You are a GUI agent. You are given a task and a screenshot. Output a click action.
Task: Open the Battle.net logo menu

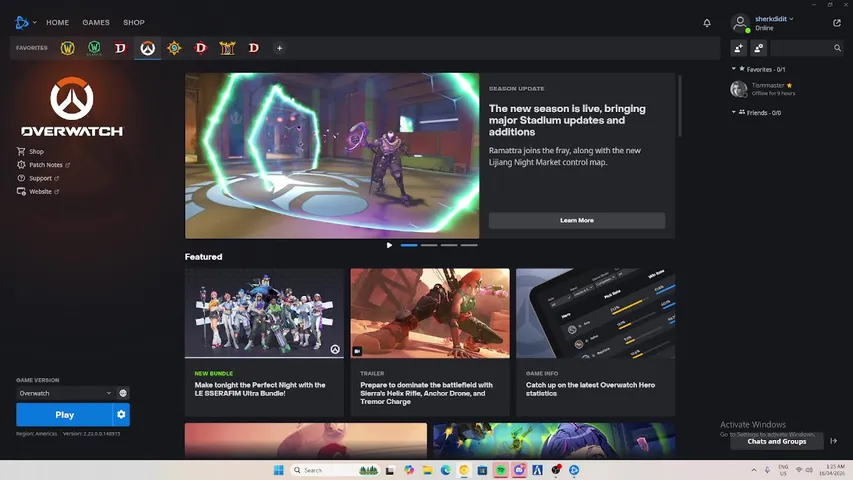[24, 22]
